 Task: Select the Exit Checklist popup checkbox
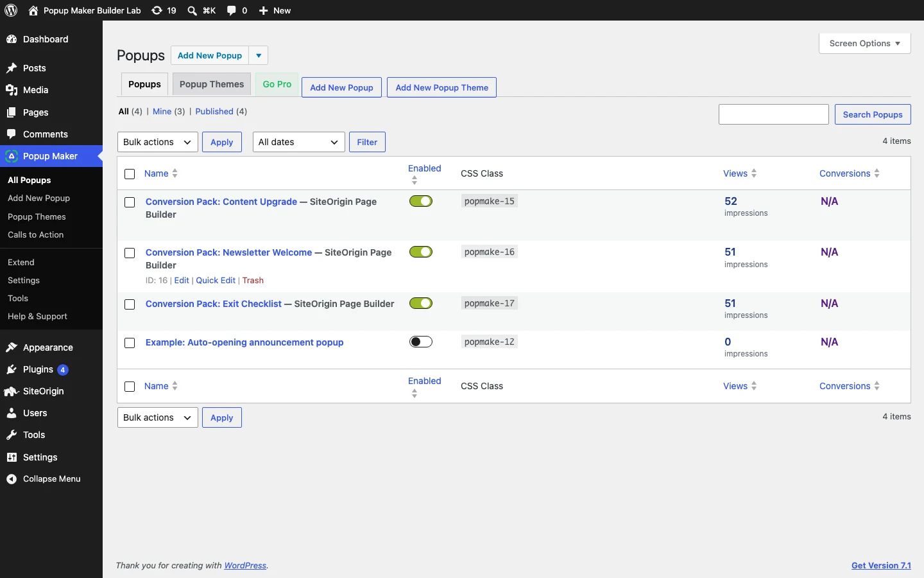[130, 304]
